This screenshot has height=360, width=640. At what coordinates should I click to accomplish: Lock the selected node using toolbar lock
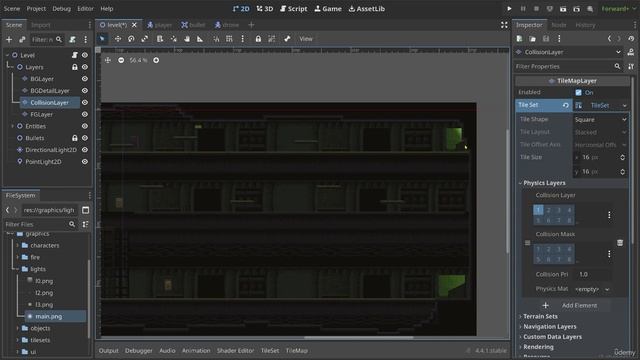coord(258,39)
